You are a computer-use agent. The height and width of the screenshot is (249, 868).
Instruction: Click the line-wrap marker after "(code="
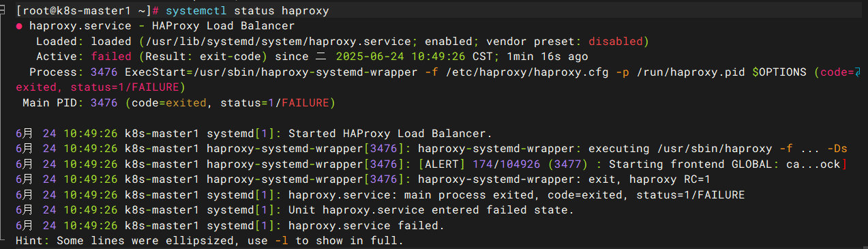[x=858, y=72]
